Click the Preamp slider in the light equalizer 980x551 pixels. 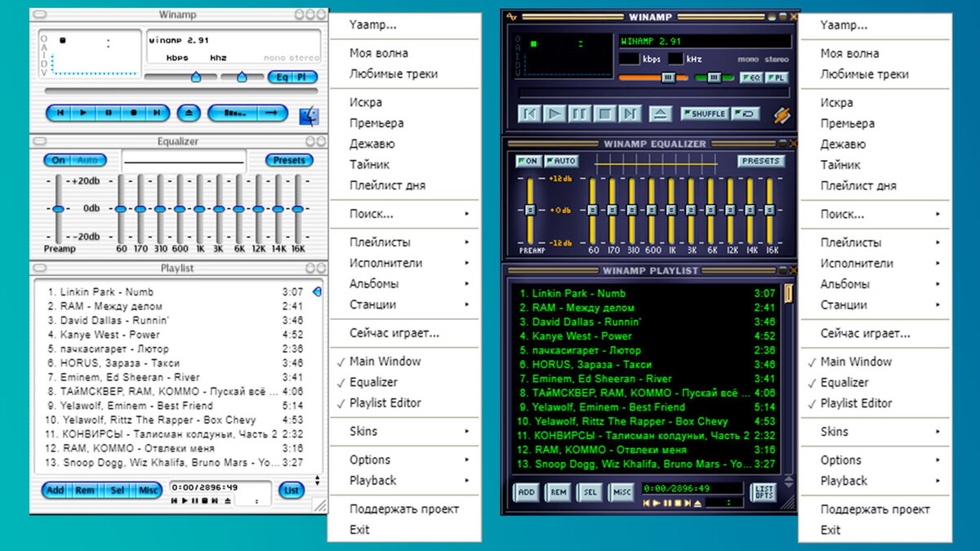58,209
